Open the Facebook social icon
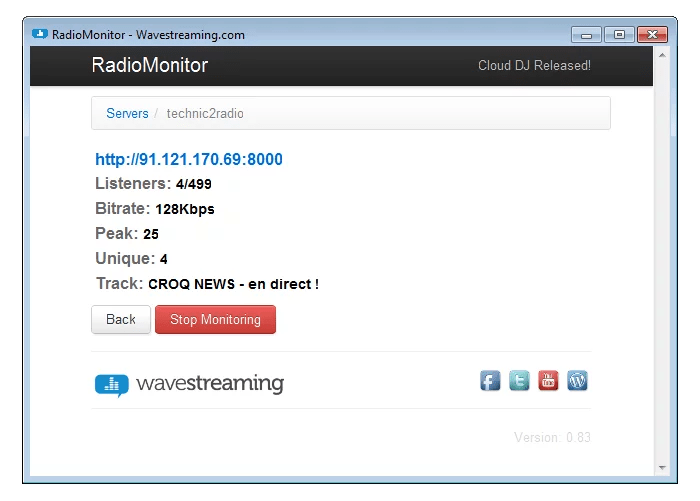 [x=490, y=380]
